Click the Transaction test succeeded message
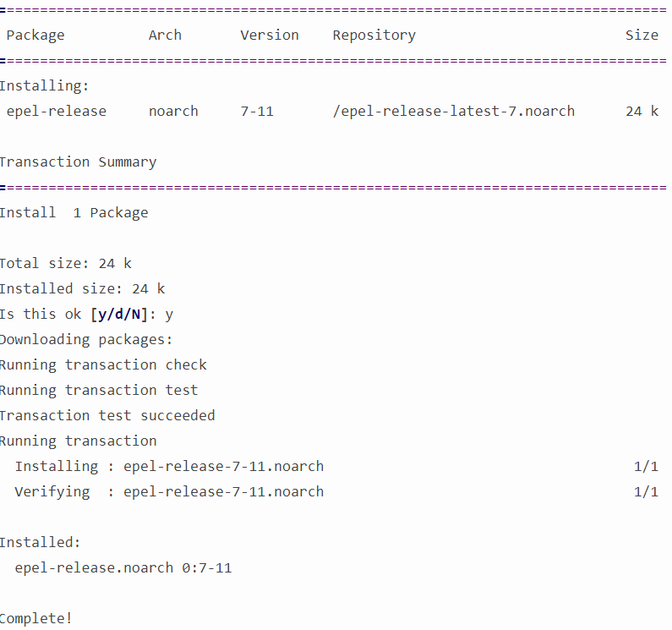The height and width of the screenshot is (630, 672). (107, 416)
